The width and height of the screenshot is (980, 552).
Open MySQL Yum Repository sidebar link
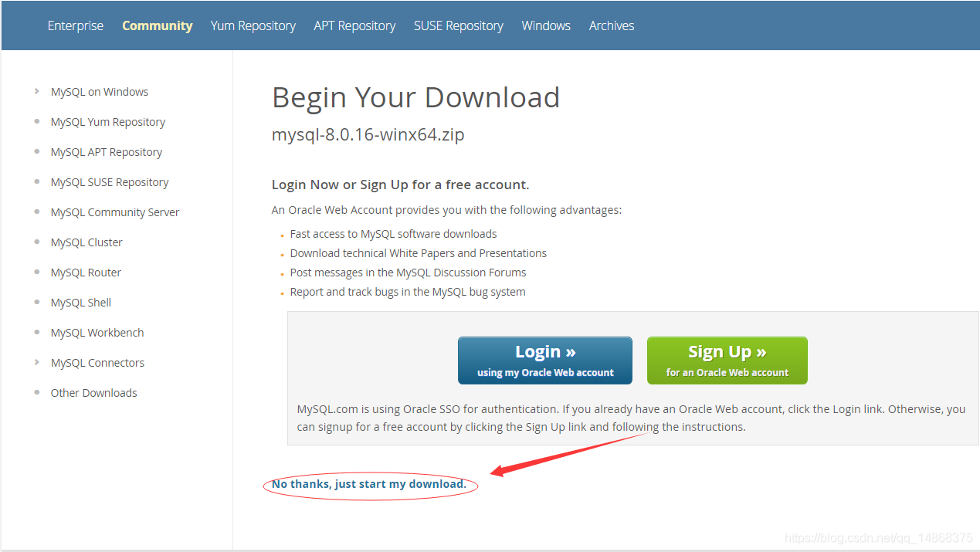click(x=108, y=122)
